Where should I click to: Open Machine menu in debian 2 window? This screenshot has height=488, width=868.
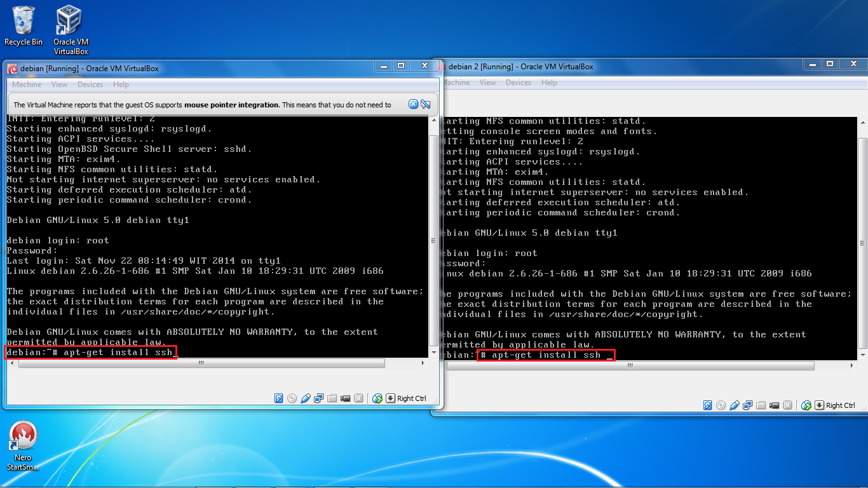coord(456,83)
